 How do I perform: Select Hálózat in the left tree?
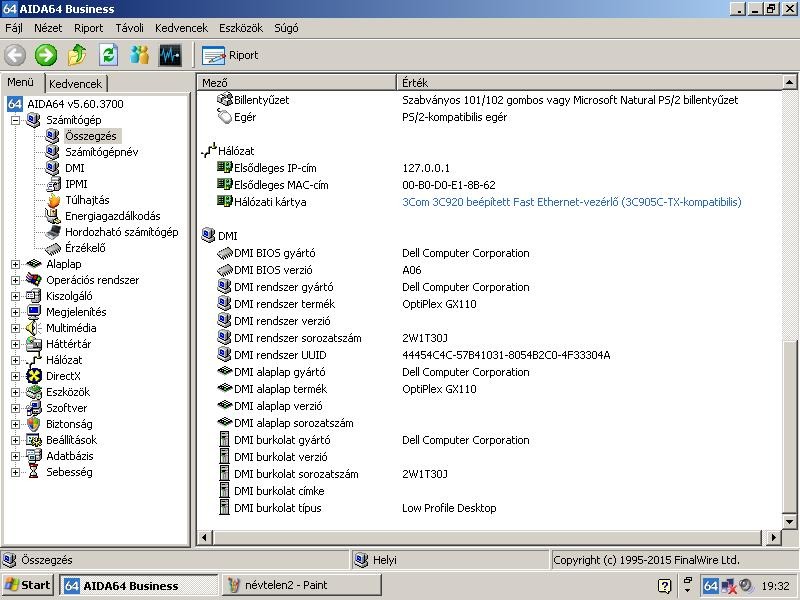pyautogui.click(x=64, y=360)
